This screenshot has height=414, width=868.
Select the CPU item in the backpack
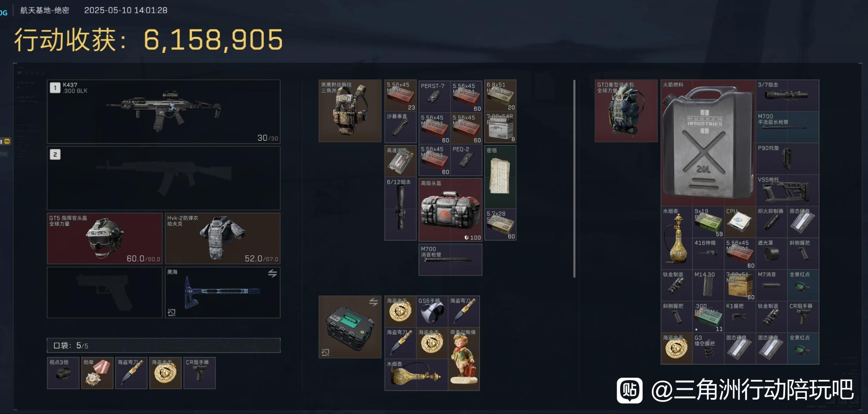740,222
